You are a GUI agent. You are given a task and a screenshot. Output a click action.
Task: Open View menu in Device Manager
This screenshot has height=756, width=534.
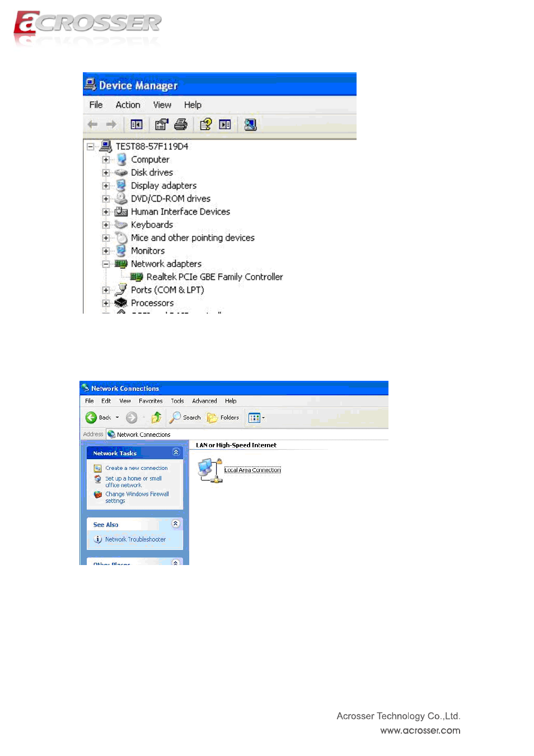click(162, 105)
